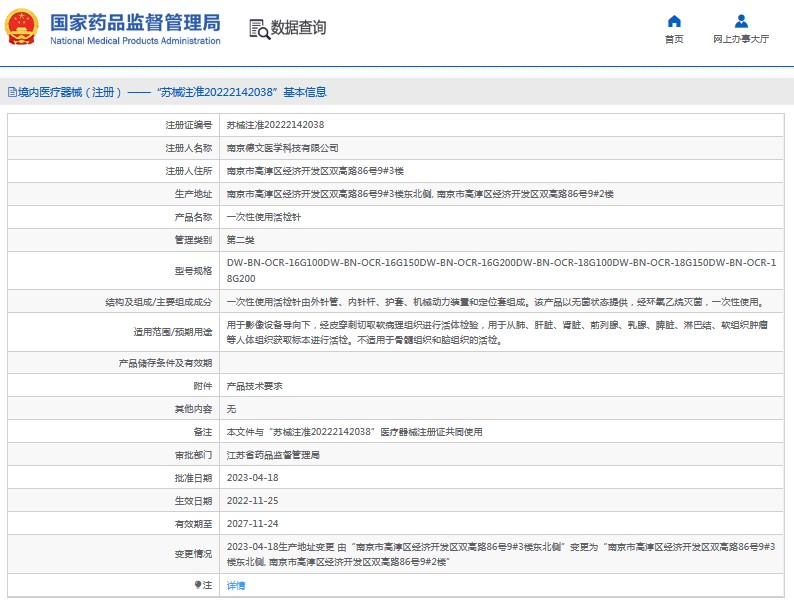Viewport: 794px width, 602px height.
Task: Click the 网上办事大厅 person icon
Action: pos(741,21)
